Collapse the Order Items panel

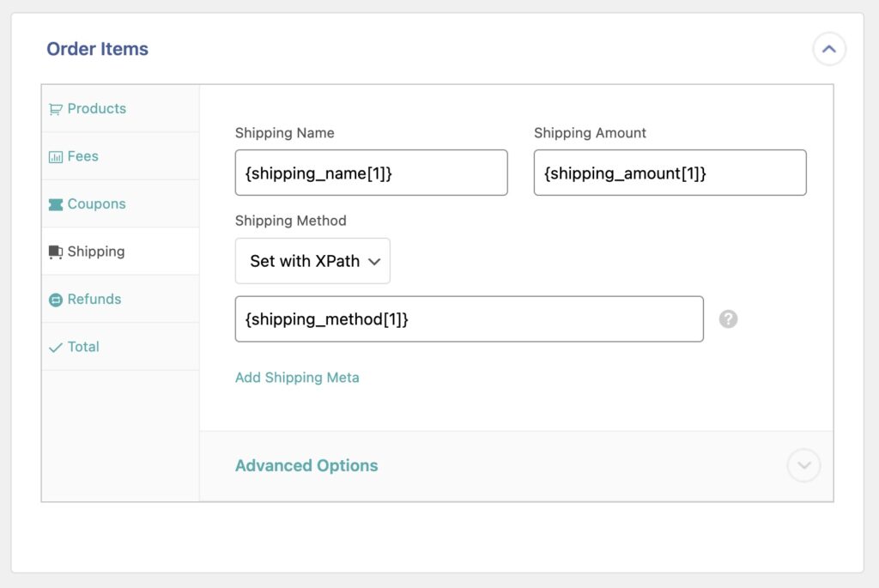click(828, 49)
